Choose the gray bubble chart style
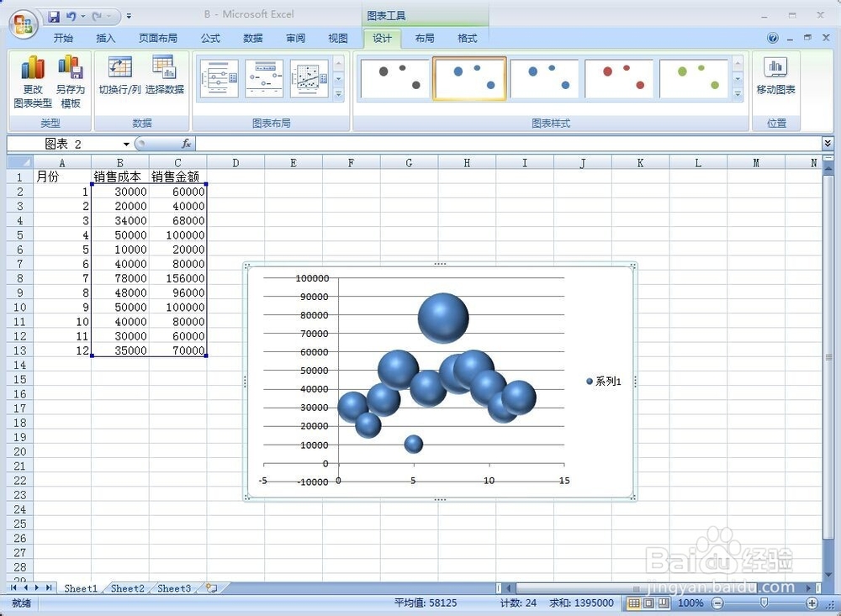 point(395,79)
